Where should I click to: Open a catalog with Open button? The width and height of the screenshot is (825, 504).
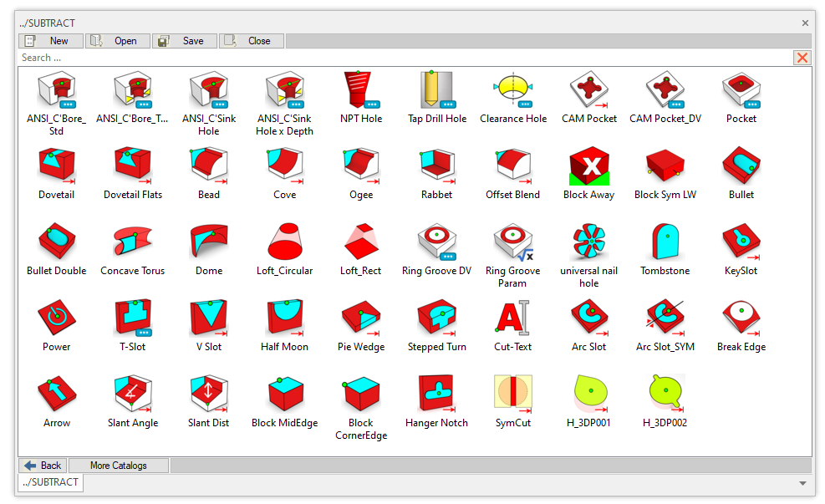tap(118, 41)
